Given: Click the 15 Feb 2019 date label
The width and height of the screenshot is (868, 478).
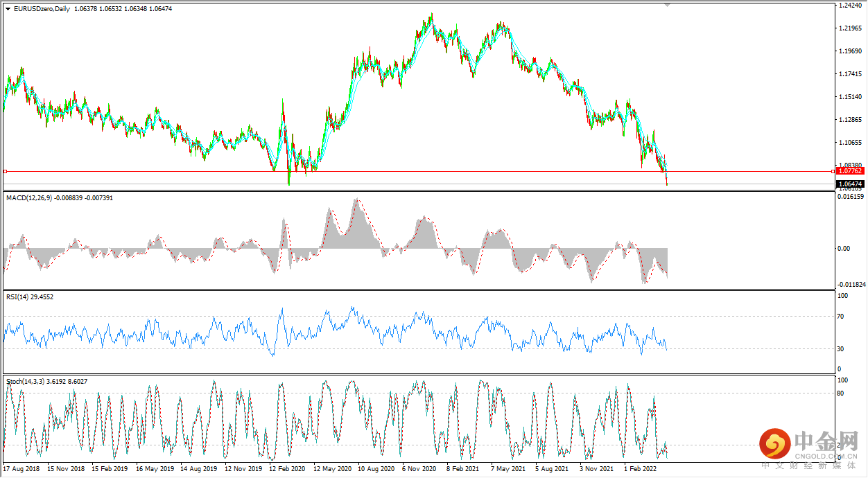Looking at the screenshot, I should pos(110,468).
